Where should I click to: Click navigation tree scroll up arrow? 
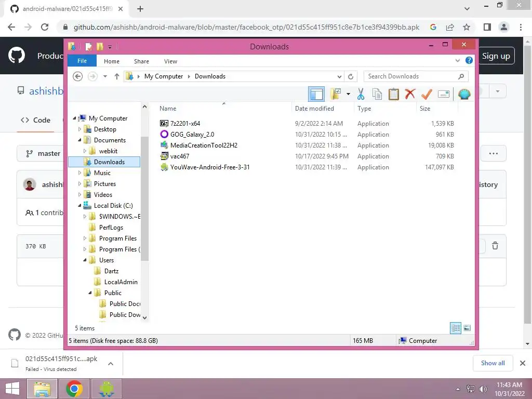[x=144, y=107]
